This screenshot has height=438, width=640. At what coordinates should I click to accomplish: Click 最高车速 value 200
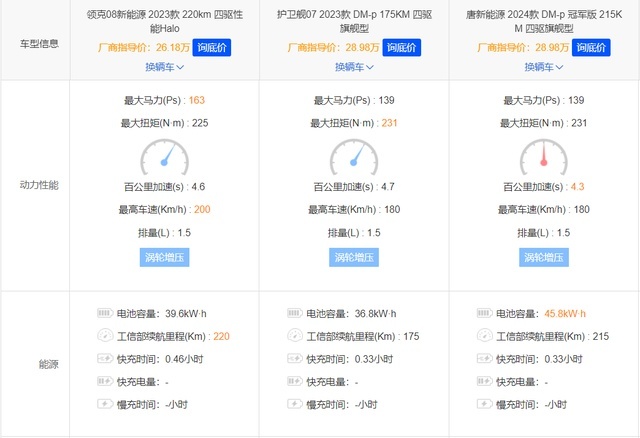click(x=202, y=209)
